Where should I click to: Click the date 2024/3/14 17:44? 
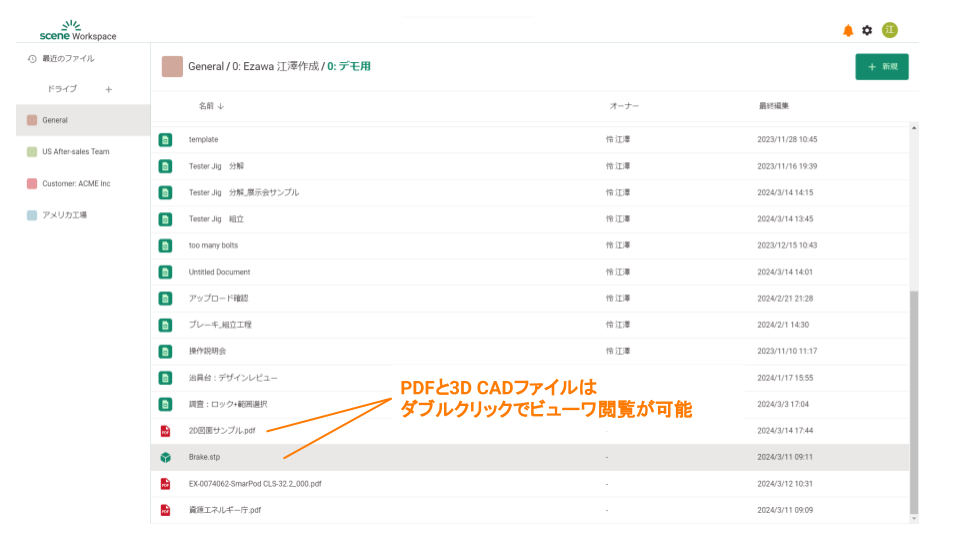point(785,431)
